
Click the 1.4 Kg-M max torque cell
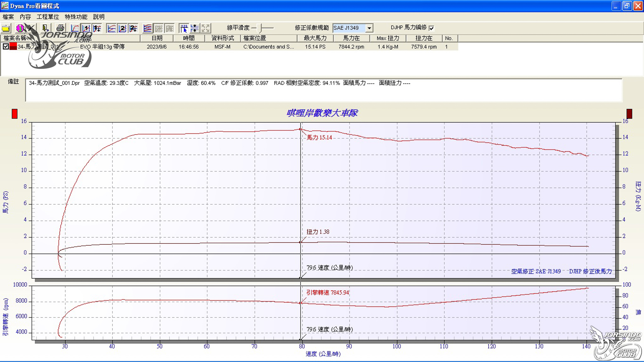click(388, 47)
